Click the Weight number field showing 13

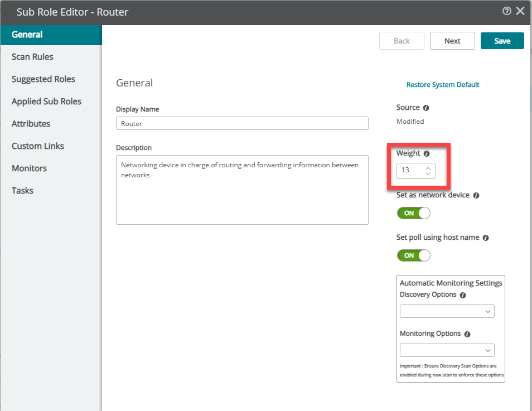pyautogui.click(x=415, y=171)
